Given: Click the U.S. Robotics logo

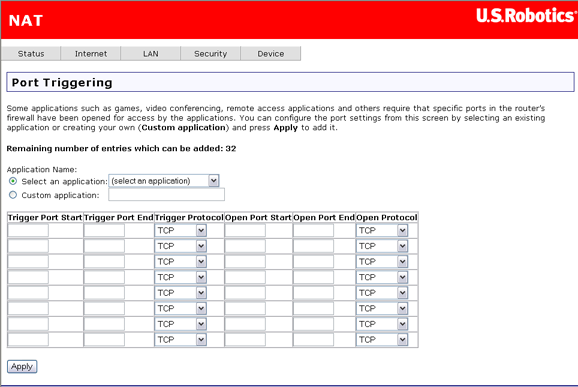Looking at the screenshot, I should coord(526,16).
